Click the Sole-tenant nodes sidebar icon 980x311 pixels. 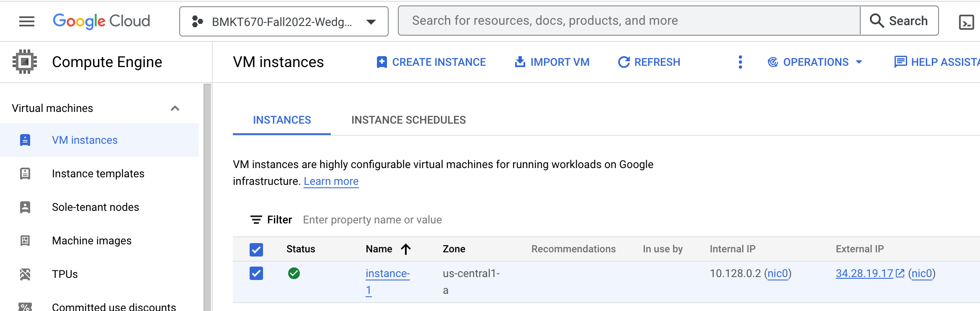(25, 207)
